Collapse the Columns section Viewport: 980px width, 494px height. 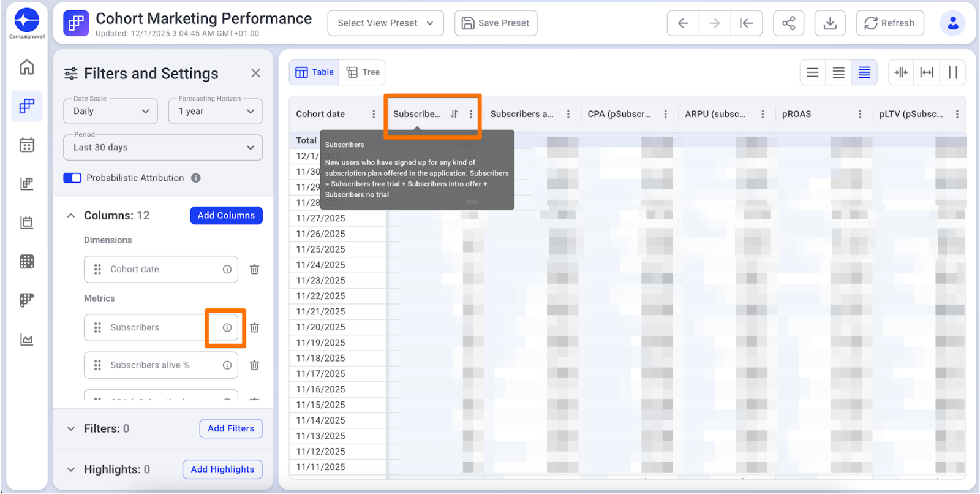71,216
